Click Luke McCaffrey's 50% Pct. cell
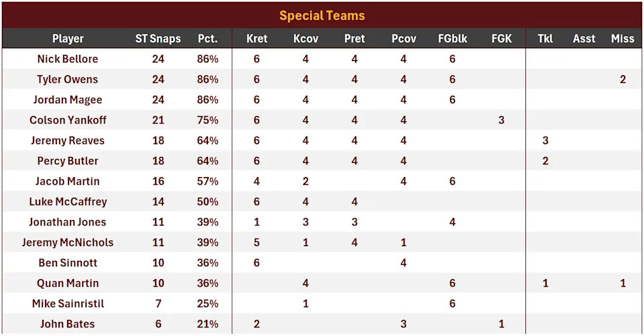Screen dimensions: 644x336 [x=208, y=201]
